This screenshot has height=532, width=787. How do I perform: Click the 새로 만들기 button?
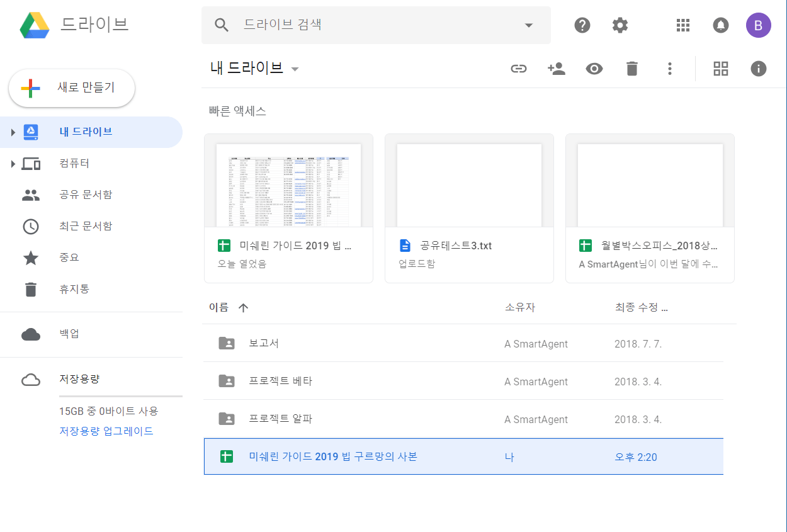(x=72, y=88)
